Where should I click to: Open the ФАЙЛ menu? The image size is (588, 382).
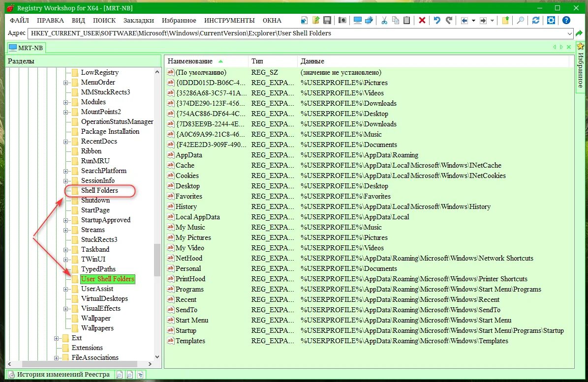[19, 20]
